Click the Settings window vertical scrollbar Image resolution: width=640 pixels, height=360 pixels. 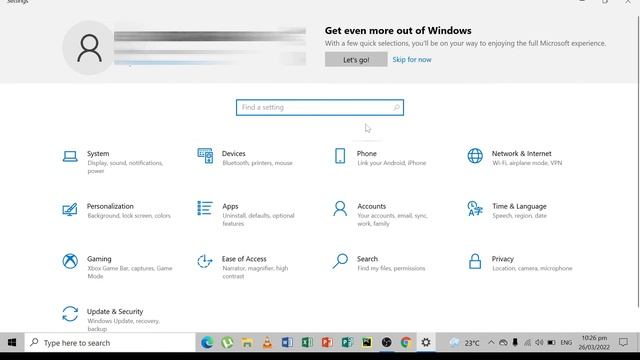(637, 161)
